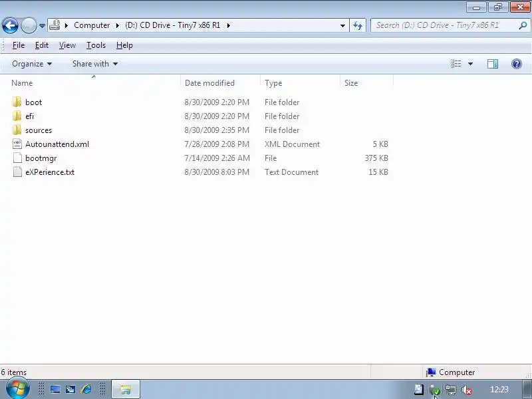
Task: Click the 12:23 taskbar clock
Action: click(x=499, y=390)
